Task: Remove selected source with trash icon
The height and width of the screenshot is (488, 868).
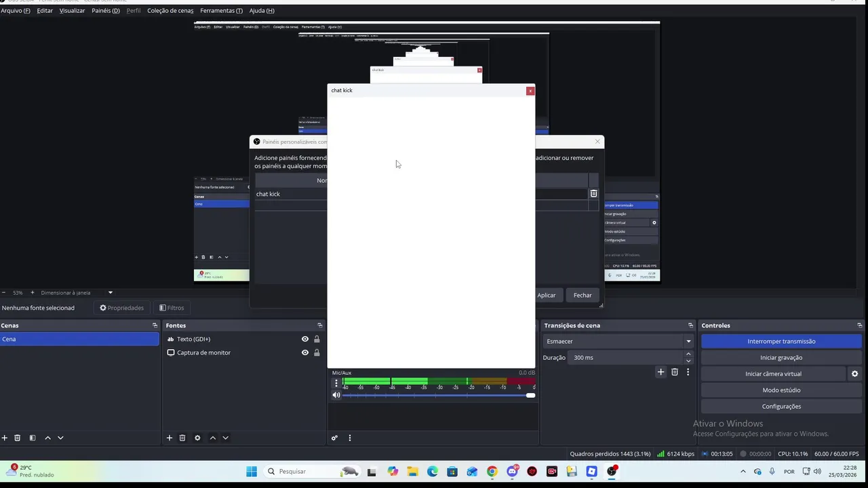Action: 182,438
